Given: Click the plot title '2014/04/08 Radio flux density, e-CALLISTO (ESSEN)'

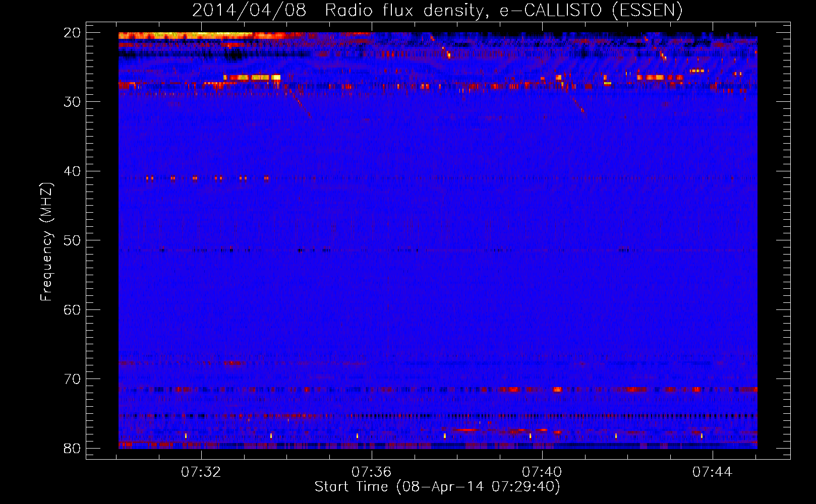Looking at the screenshot, I should [x=437, y=10].
